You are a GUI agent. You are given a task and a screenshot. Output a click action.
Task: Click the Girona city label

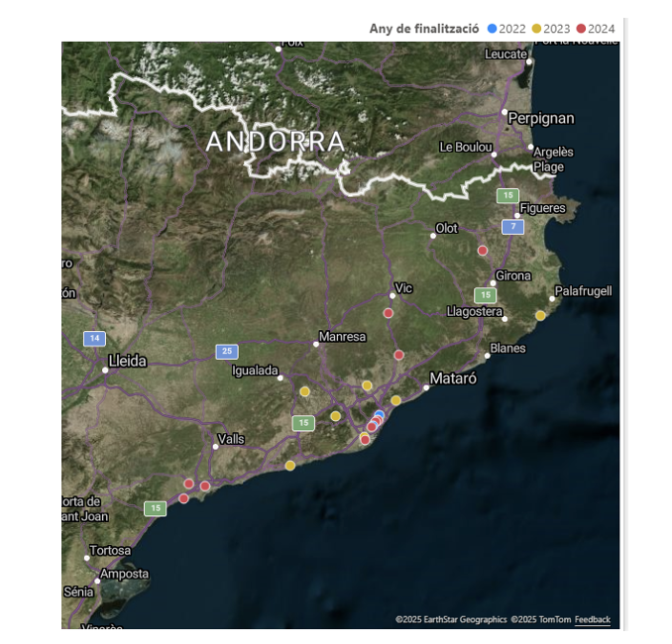(513, 275)
